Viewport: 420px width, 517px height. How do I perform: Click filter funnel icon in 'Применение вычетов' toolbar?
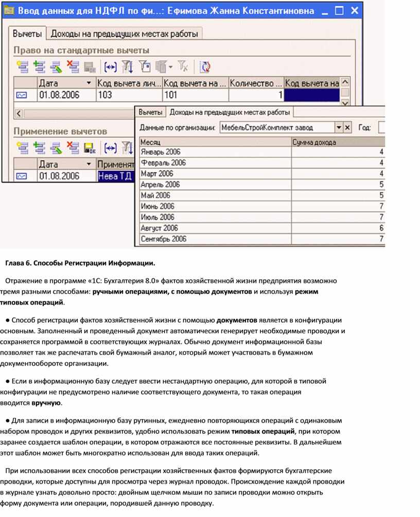click(x=127, y=148)
